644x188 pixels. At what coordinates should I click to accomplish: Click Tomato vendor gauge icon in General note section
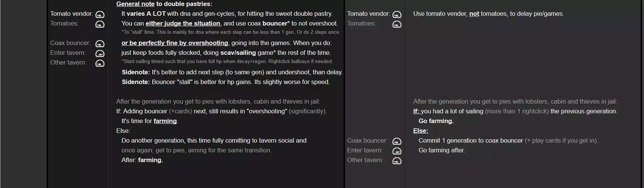100,15
